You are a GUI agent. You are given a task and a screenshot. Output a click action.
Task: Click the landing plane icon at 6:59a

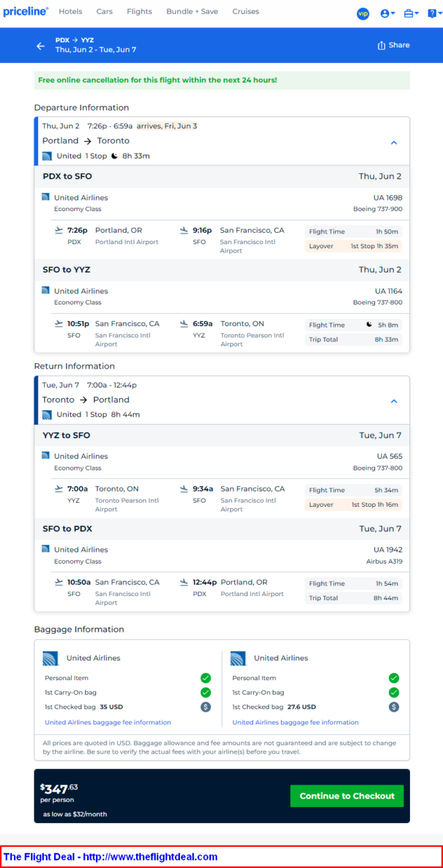tap(184, 324)
